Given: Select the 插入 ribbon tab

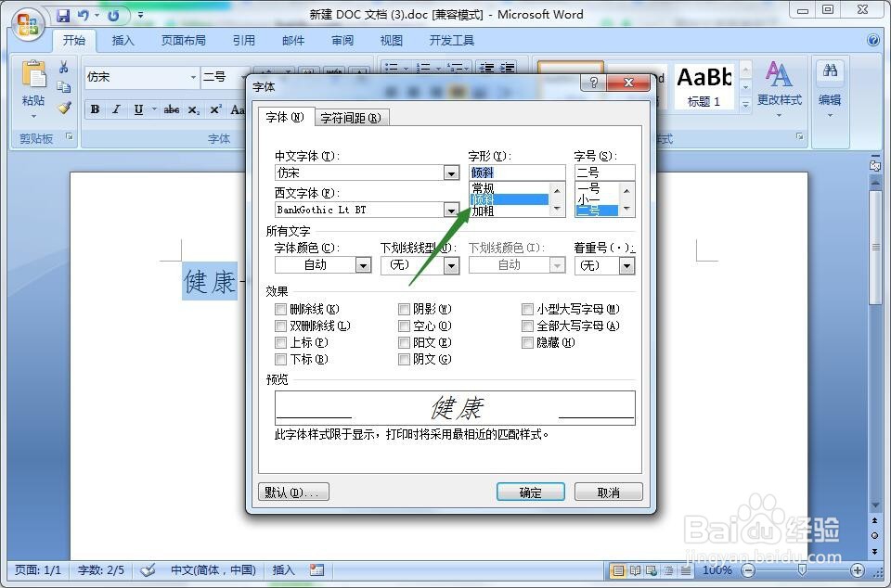Looking at the screenshot, I should [x=123, y=40].
